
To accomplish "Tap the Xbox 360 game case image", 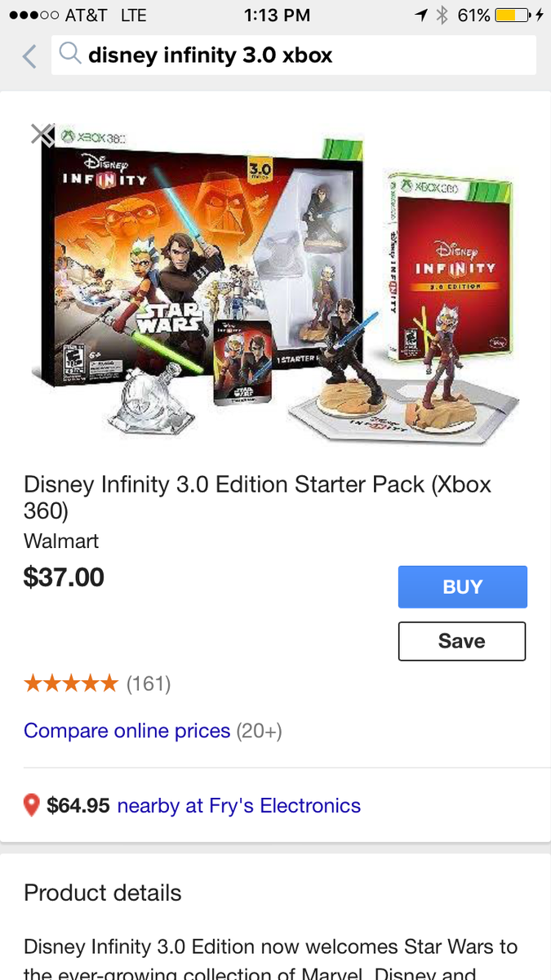I will 451,266.
